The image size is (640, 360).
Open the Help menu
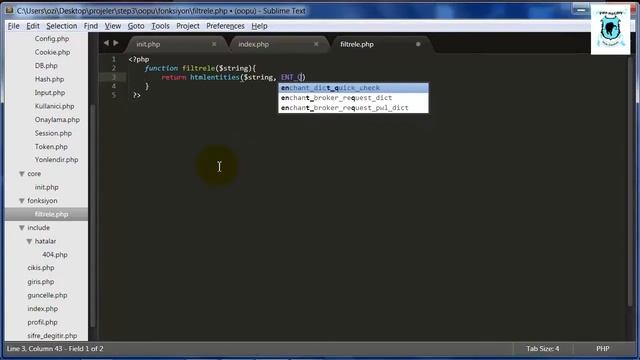point(259,26)
